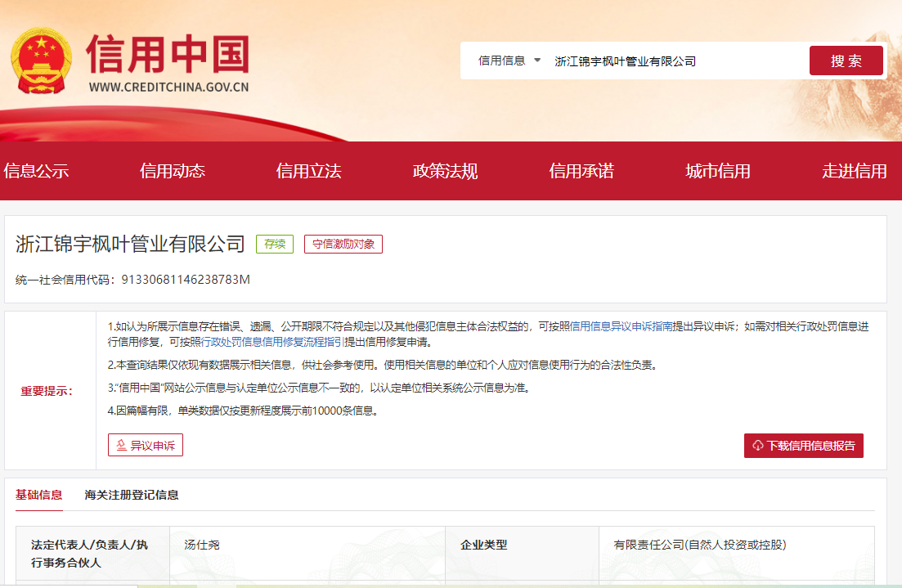Click the legal representative name 汤仕尧
902x588 pixels.
(x=202, y=545)
